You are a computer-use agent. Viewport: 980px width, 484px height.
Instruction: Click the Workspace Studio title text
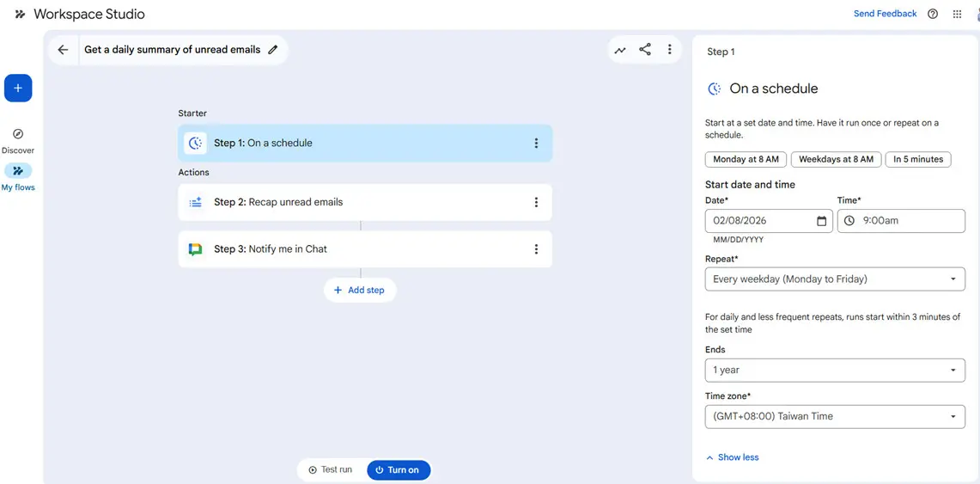[89, 14]
